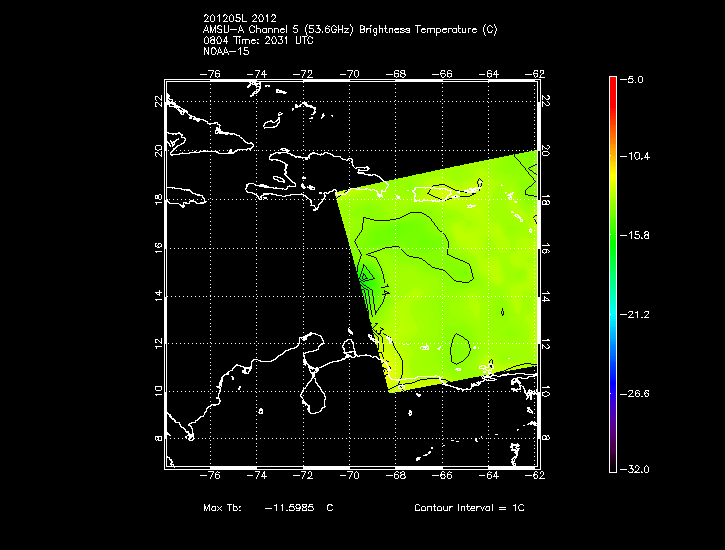Screen dimensions: 725x550
Task: Click the NOAA-15 satellite label
Action: (225, 51)
